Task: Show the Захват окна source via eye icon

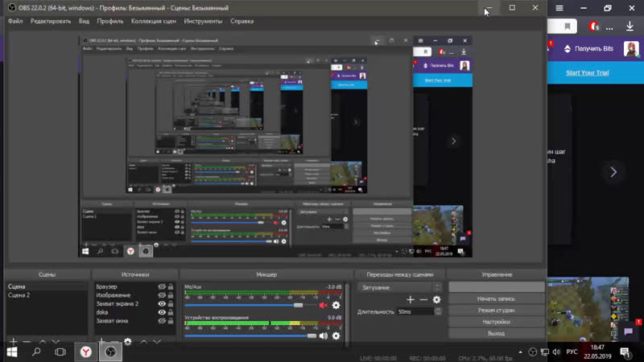Action: click(x=162, y=321)
